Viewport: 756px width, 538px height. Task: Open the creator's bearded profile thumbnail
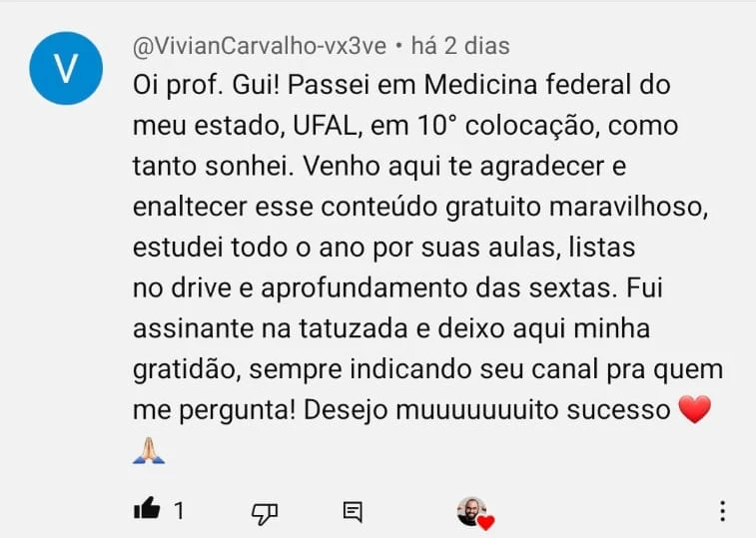(x=471, y=511)
